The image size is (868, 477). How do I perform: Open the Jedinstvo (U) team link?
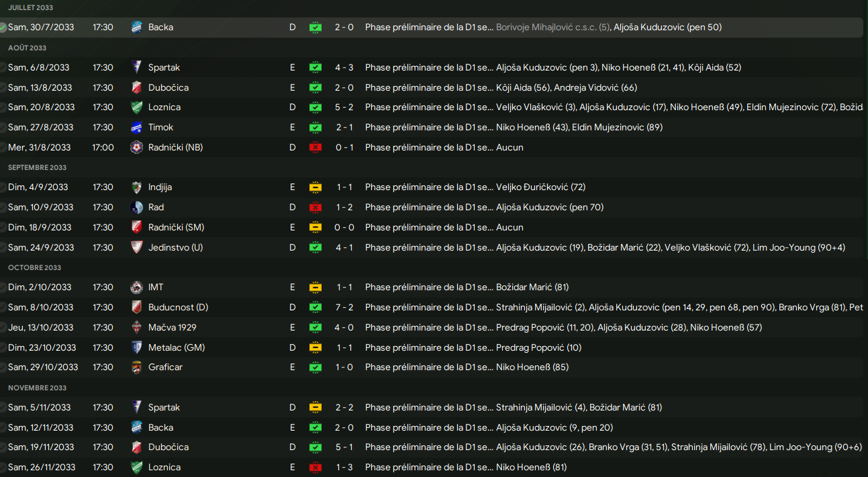(x=175, y=248)
